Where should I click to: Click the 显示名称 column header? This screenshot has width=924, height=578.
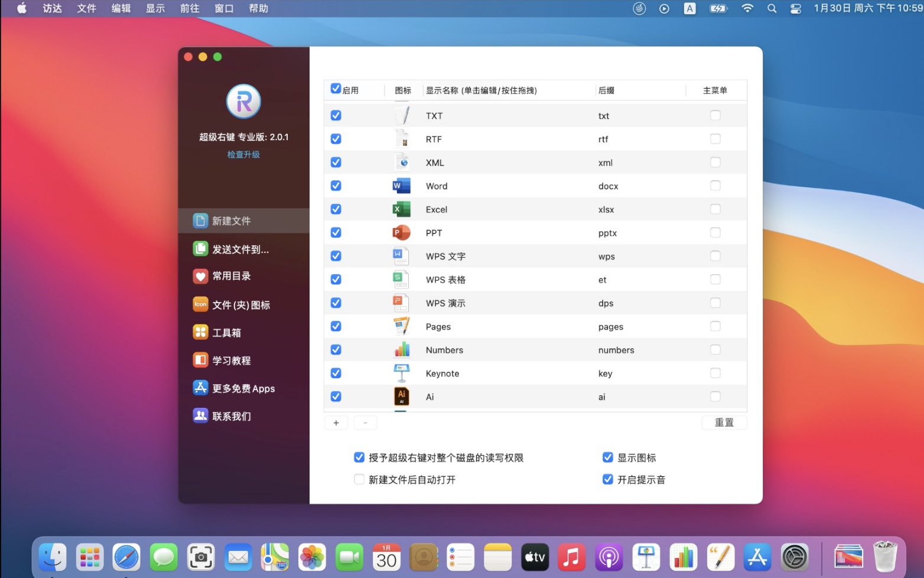point(481,90)
